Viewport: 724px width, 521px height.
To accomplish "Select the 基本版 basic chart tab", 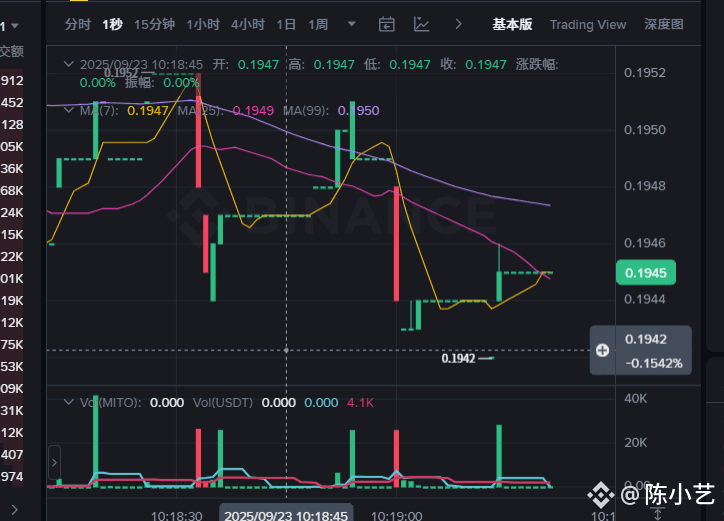I will [512, 24].
